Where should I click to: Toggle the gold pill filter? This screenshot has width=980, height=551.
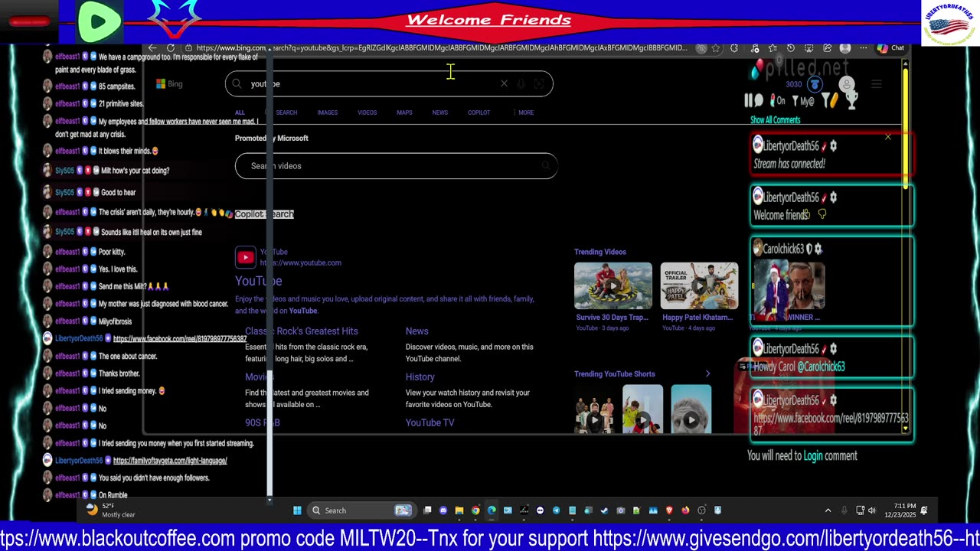click(x=830, y=99)
